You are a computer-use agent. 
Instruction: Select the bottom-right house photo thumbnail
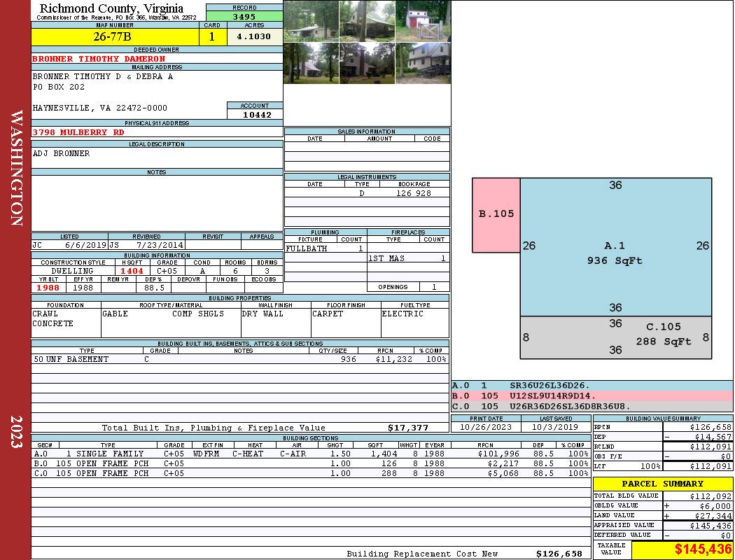click(423, 63)
